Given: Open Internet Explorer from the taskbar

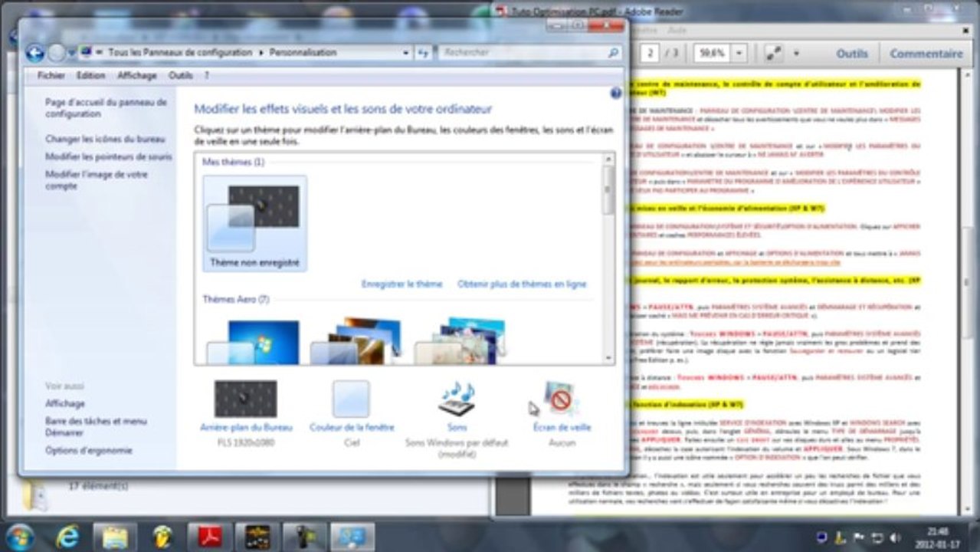Looking at the screenshot, I should point(68,537).
